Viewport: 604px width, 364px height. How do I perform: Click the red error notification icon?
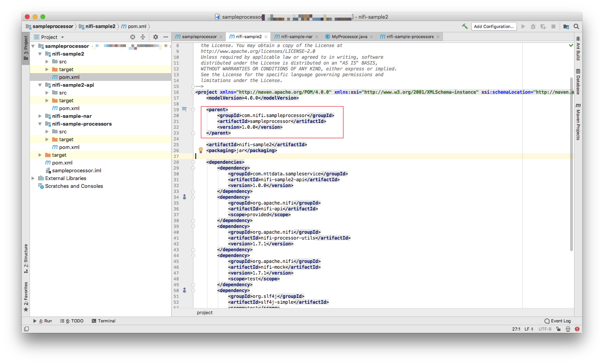[x=577, y=329]
